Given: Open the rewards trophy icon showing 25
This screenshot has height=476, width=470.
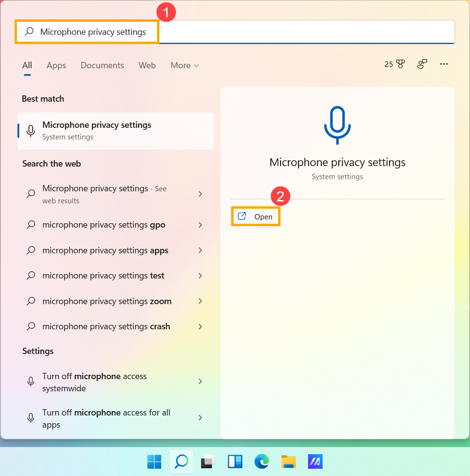Looking at the screenshot, I should [x=394, y=64].
